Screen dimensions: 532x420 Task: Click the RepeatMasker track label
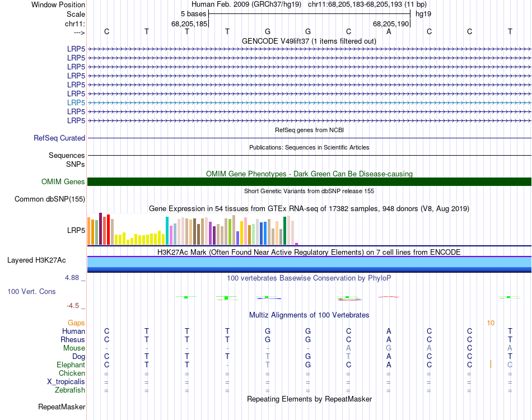[x=62, y=407]
